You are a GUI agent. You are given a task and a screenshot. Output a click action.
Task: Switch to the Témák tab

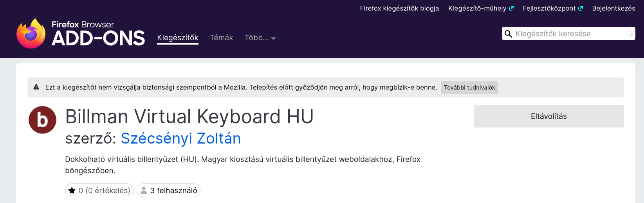click(x=221, y=38)
